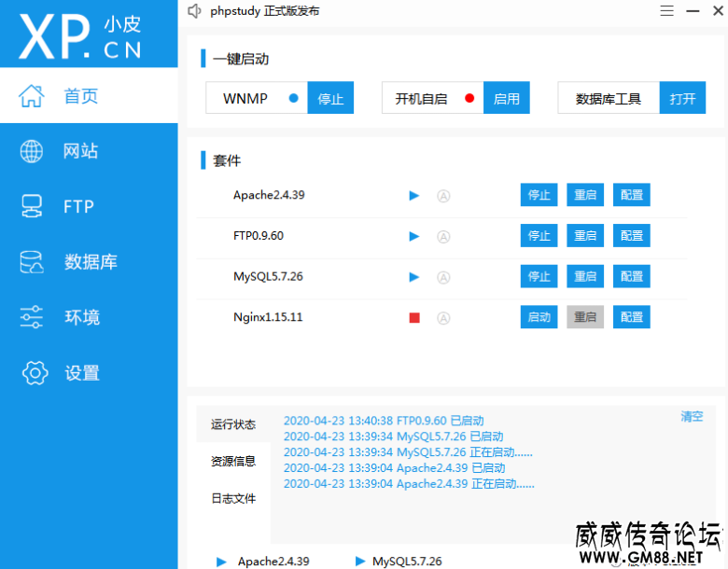Click greyed 重启 button for Nginx1.15.11
The width and height of the screenshot is (728, 569).
click(x=585, y=317)
